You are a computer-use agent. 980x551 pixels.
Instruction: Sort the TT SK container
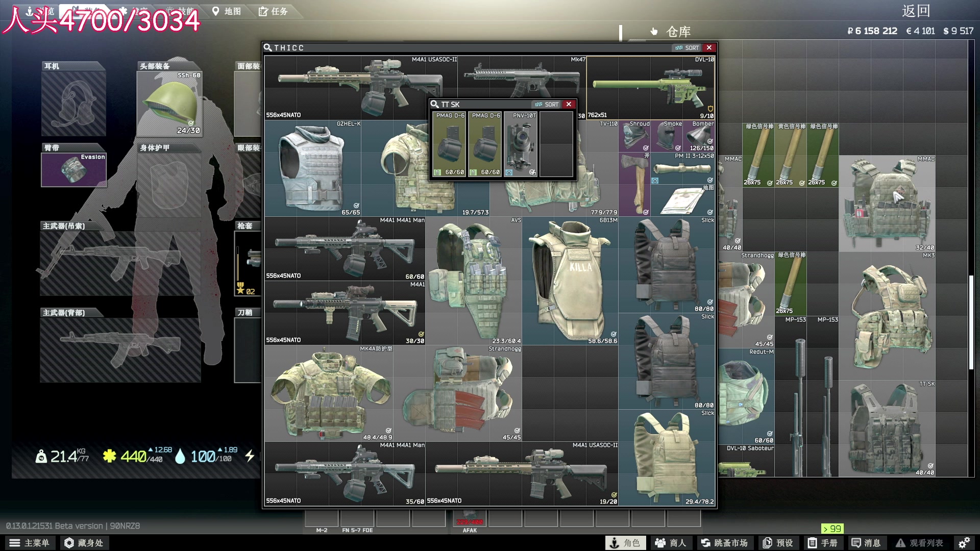coord(547,104)
